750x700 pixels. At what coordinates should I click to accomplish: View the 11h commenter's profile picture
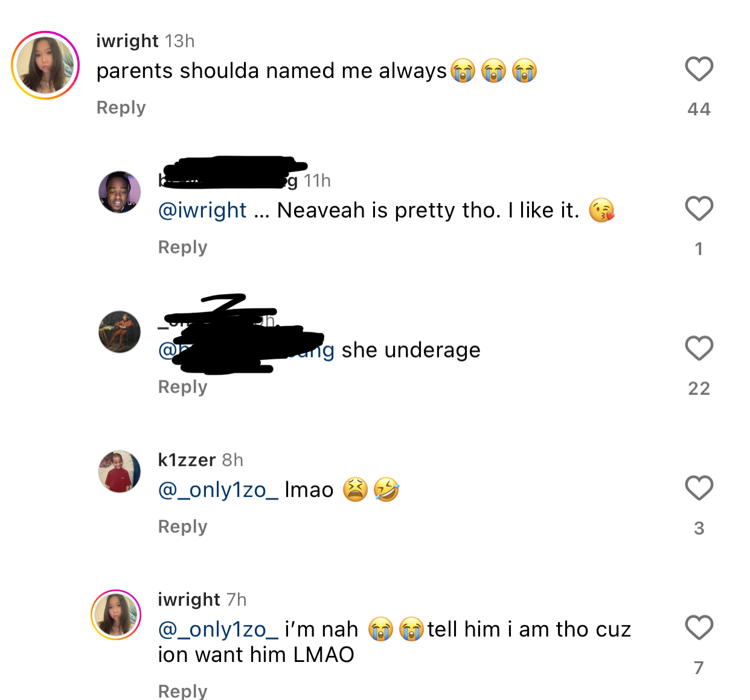pyautogui.click(x=120, y=192)
